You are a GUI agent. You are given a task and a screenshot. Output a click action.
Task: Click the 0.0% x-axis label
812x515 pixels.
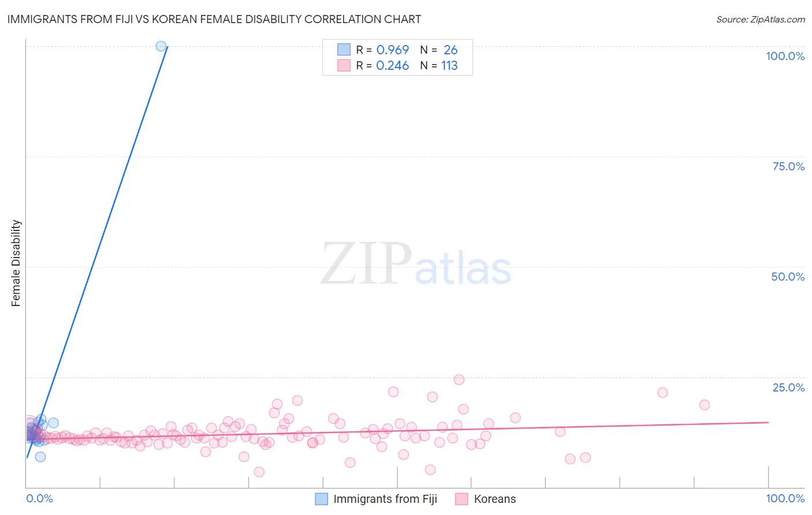click(x=39, y=498)
